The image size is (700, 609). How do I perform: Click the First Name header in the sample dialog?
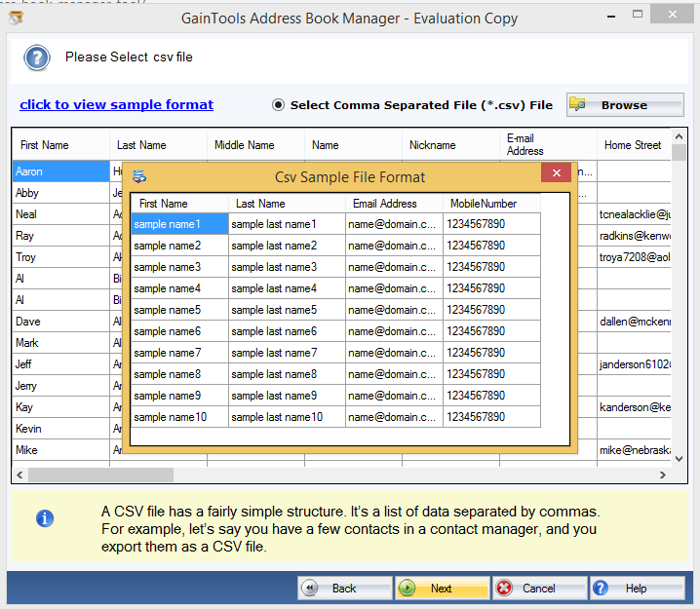pos(179,204)
